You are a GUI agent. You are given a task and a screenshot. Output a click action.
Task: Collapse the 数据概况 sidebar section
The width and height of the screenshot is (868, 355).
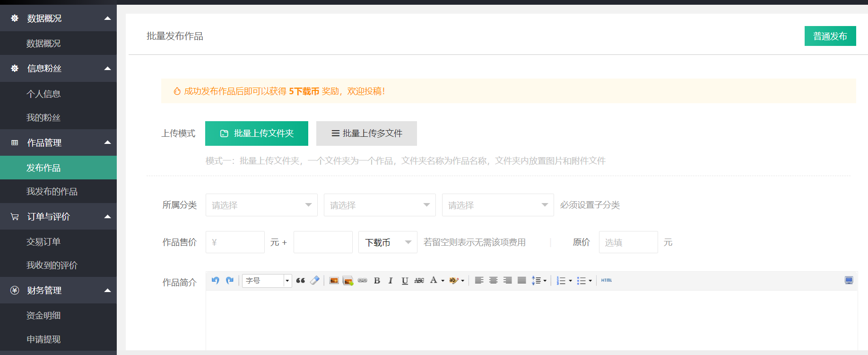click(107, 18)
